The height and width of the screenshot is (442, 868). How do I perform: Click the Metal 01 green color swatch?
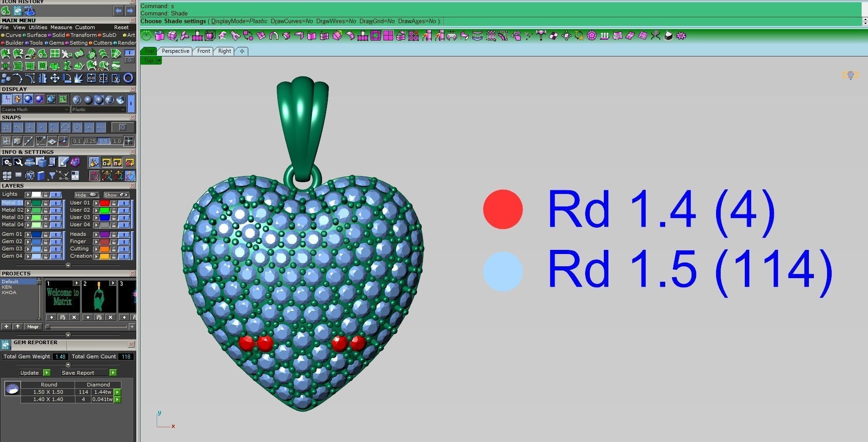(37, 203)
